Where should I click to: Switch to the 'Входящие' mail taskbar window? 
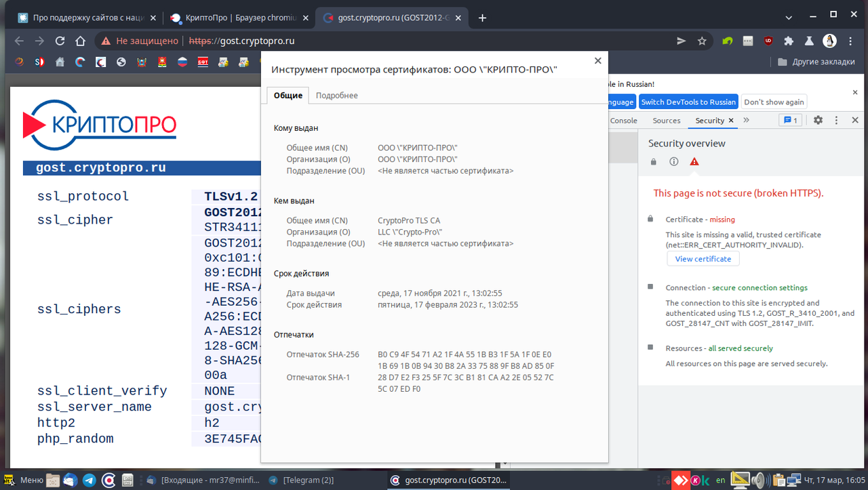point(203,481)
